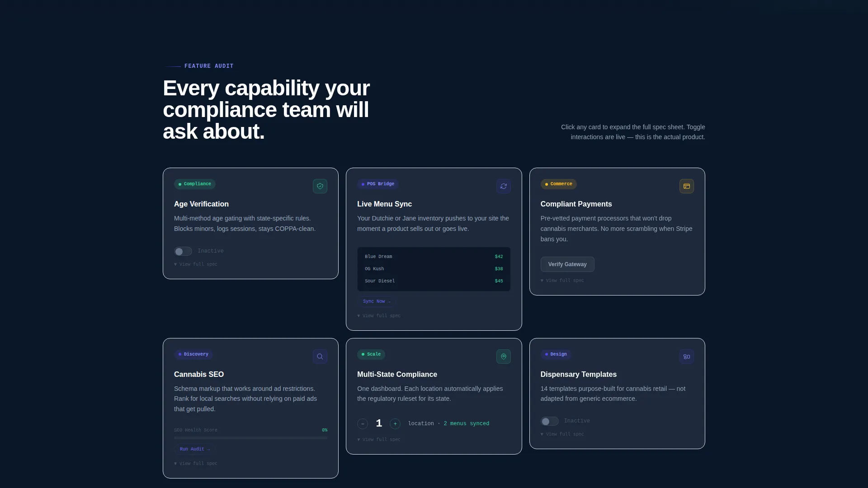Click the $42 price value

pyautogui.click(x=499, y=257)
